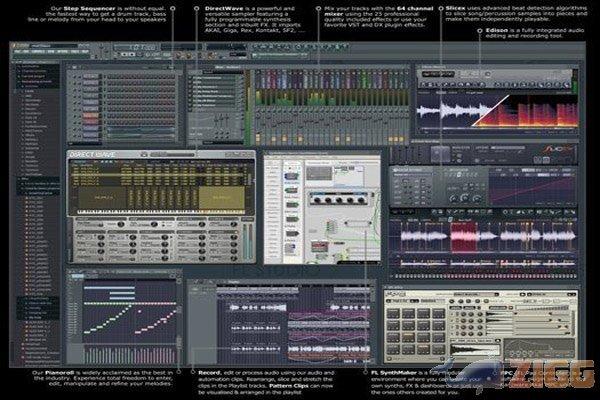This screenshot has height=400, width=600.
Task: Hit the top-left drum pad in FPC
Action: point(393,314)
